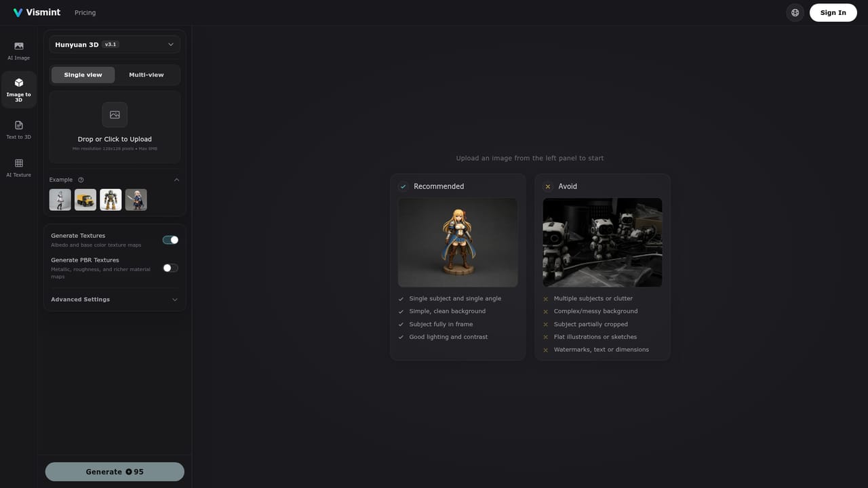Screen dimensions: 868x488
Task: Click Drop or Click to Upload area
Action: point(115,127)
